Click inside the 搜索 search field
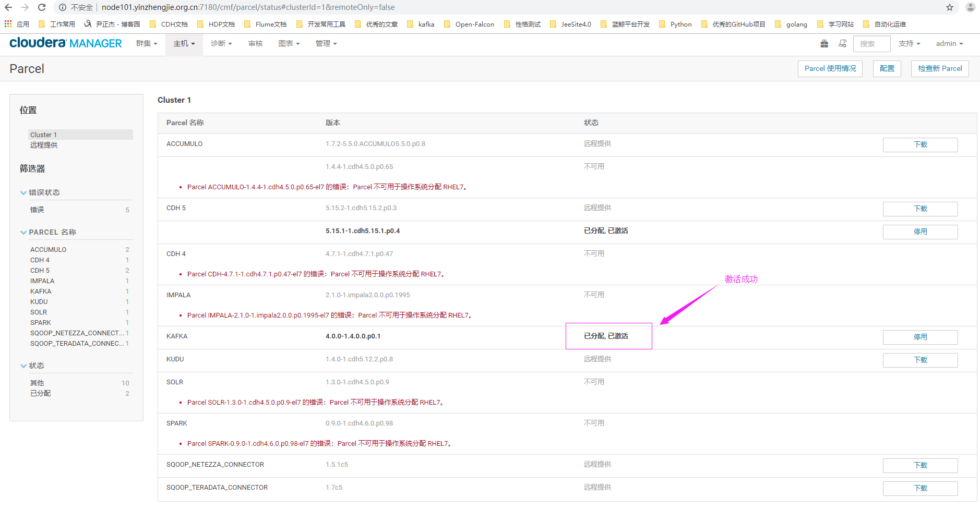 [x=871, y=44]
